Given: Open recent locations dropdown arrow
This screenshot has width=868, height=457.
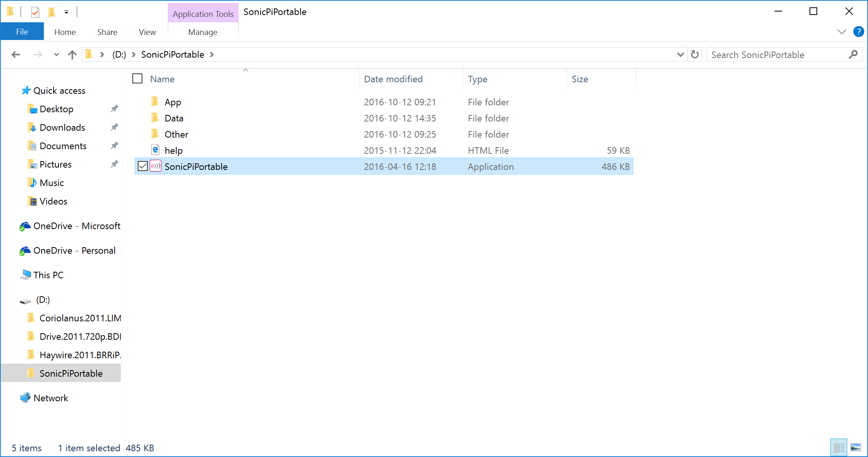Looking at the screenshot, I should [x=56, y=55].
